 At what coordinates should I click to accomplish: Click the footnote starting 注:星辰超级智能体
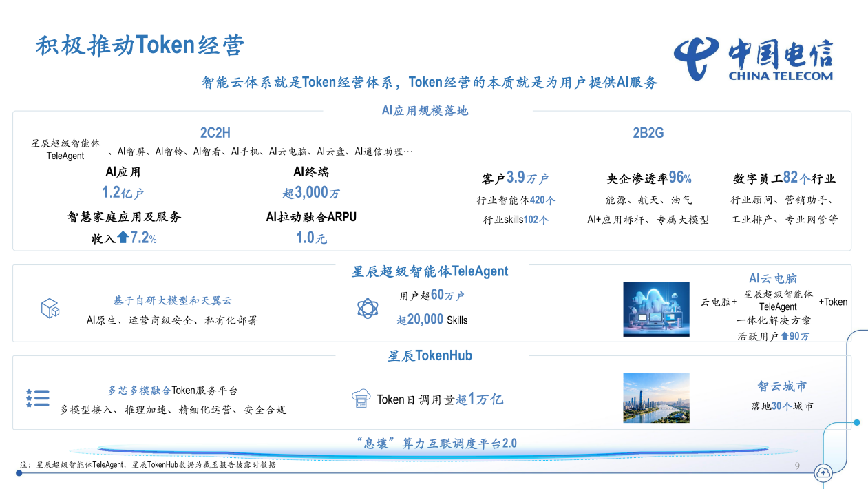pyautogui.click(x=147, y=465)
